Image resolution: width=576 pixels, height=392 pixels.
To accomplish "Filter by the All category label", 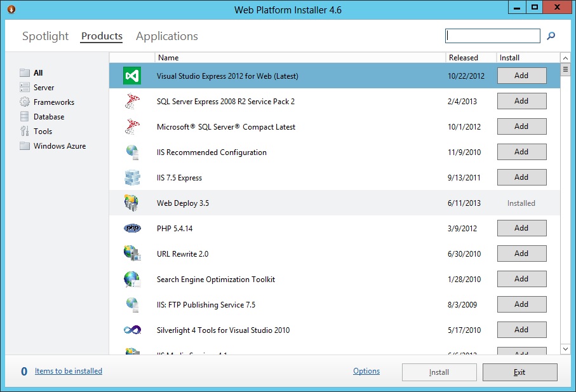I will click(x=38, y=72).
